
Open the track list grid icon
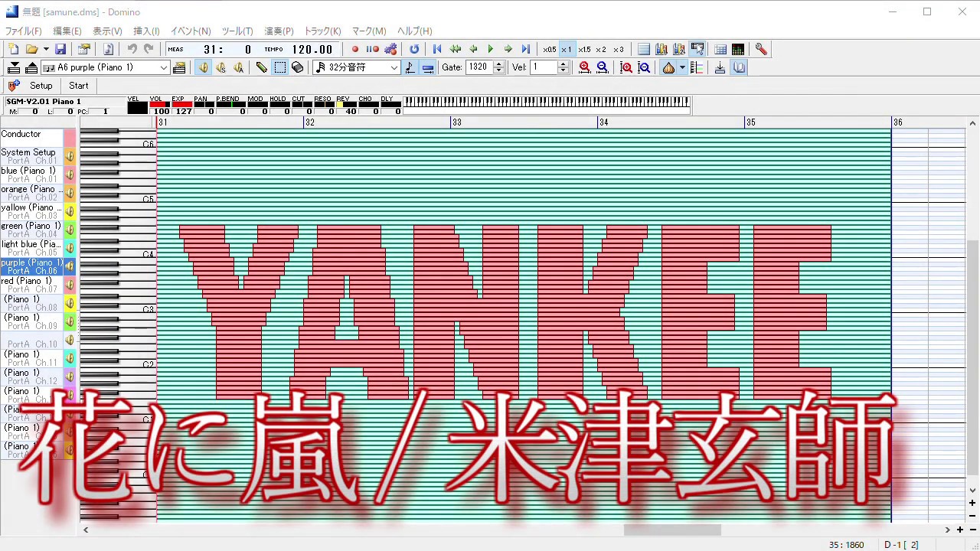click(x=720, y=49)
